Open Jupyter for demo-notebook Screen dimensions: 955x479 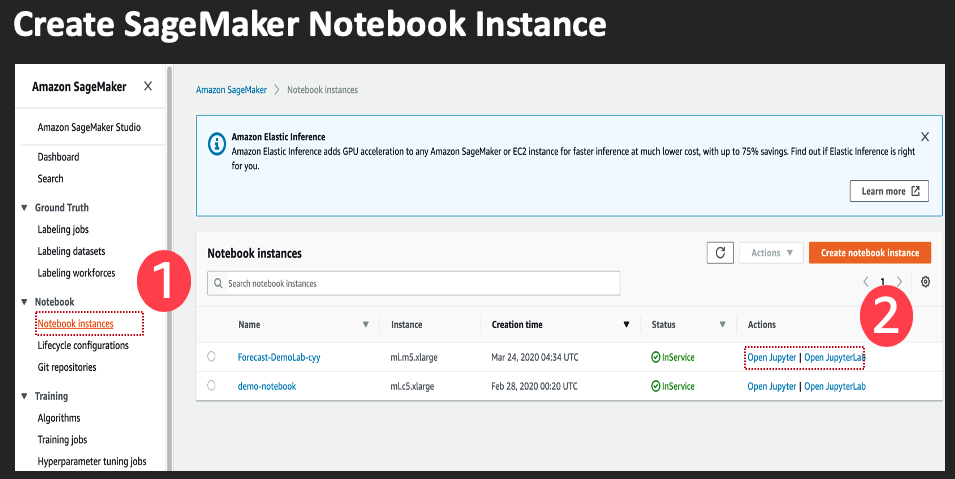pos(772,386)
